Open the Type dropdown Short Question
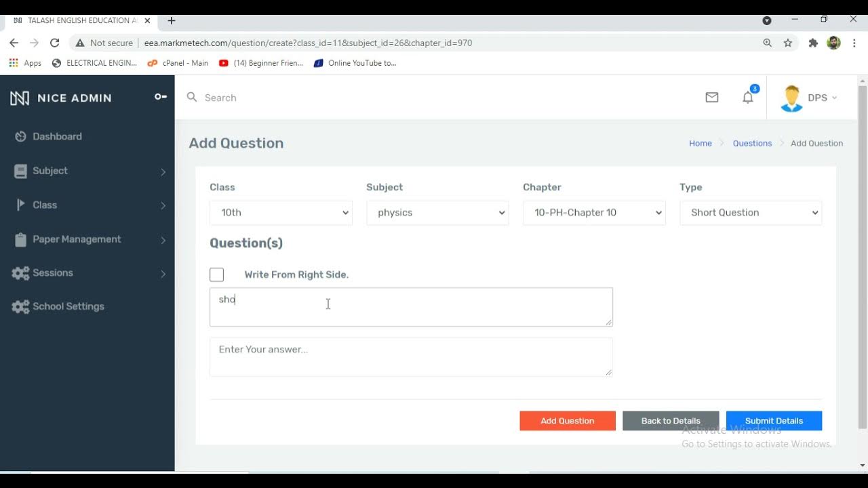868x488 pixels. (751, 213)
